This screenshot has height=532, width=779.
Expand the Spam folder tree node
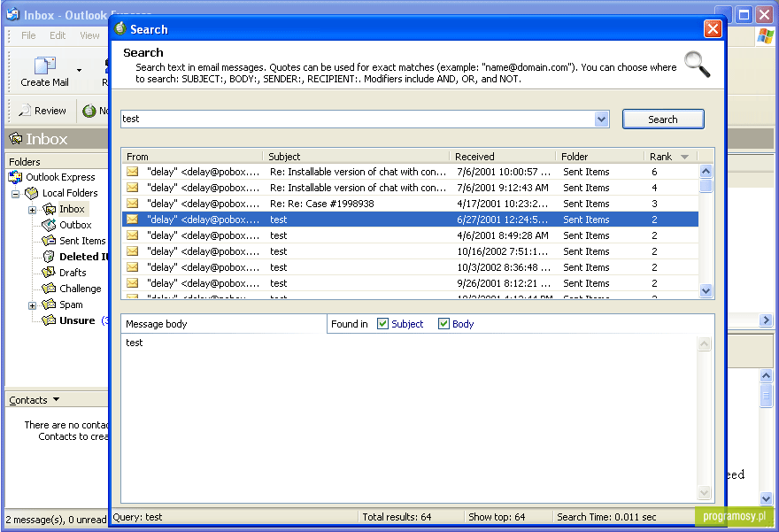32,305
